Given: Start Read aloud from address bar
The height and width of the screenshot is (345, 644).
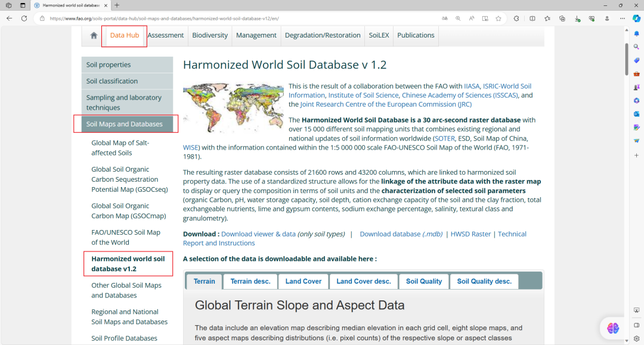Looking at the screenshot, I should tap(472, 18).
